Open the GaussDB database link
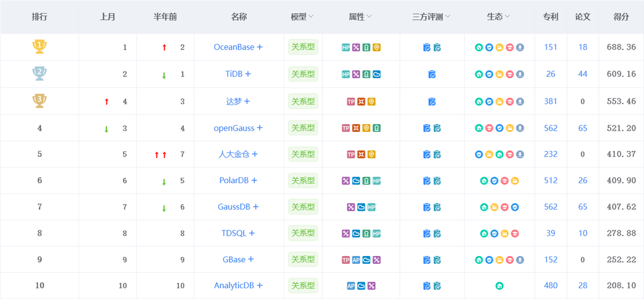The width and height of the screenshot is (644, 299). [234, 207]
